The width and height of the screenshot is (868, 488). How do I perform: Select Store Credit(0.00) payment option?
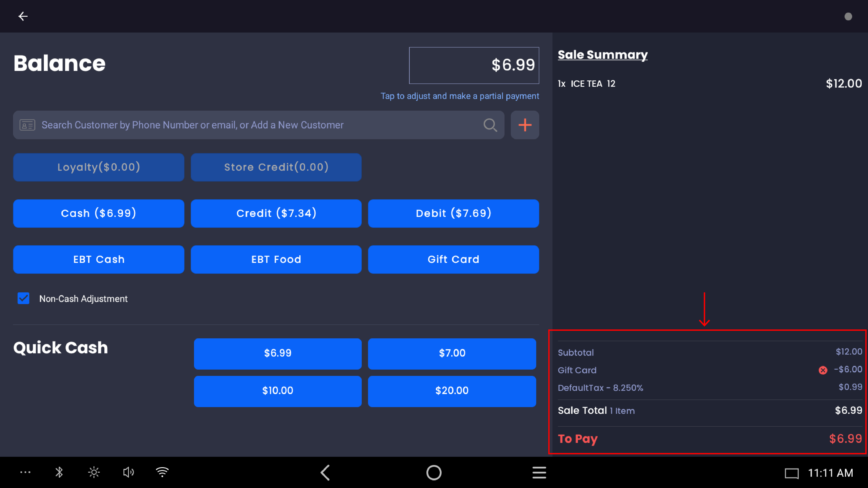276,167
